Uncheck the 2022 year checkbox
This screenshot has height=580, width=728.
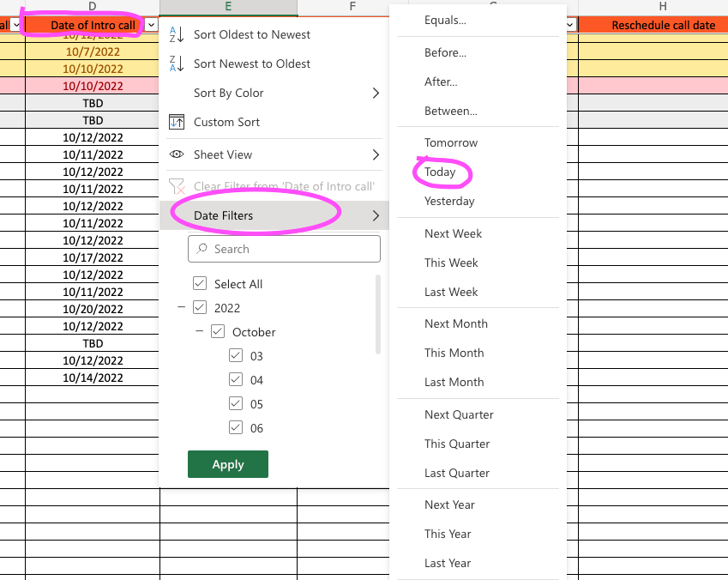click(200, 308)
